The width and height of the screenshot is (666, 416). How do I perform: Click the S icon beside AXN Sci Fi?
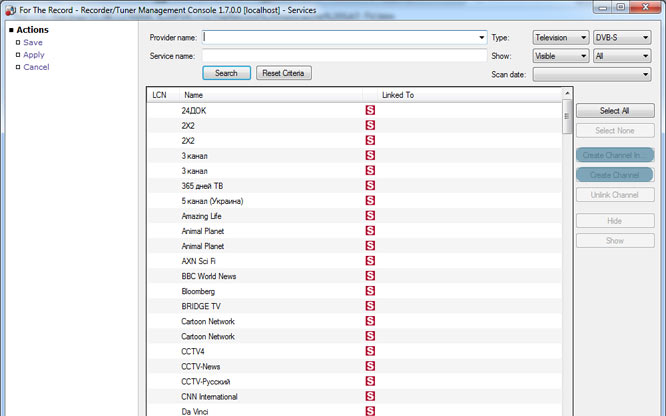click(369, 261)
